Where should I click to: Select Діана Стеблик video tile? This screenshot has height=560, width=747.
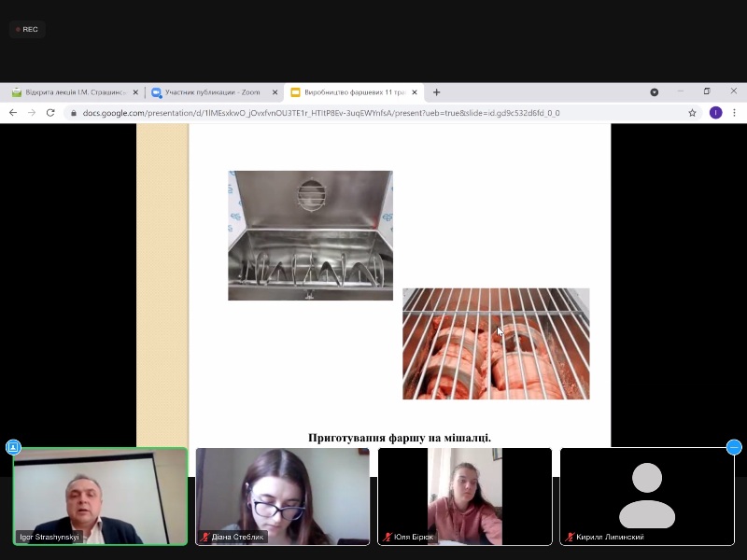coord(283,497)
